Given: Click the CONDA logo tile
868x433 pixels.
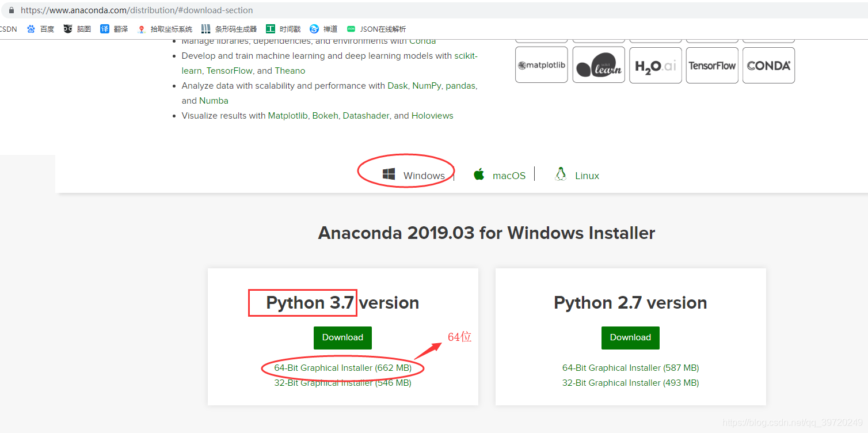Looking at the screenshot, I should click(768, 65).
